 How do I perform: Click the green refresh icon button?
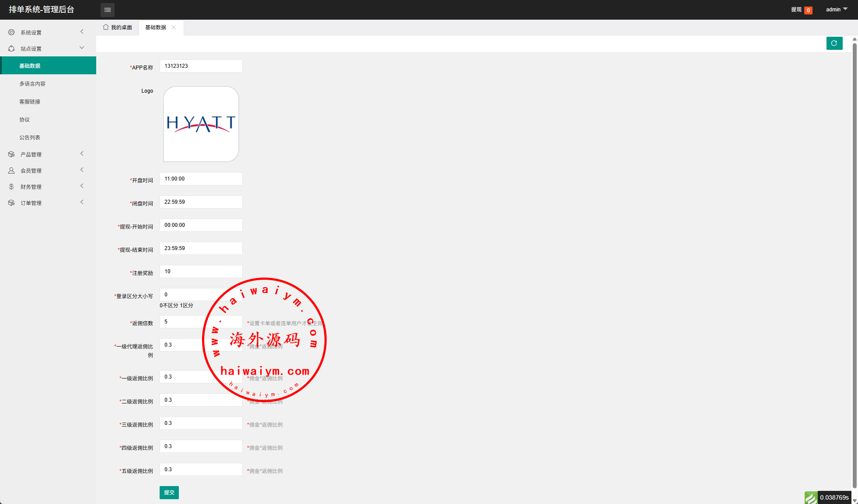point(834,43)
